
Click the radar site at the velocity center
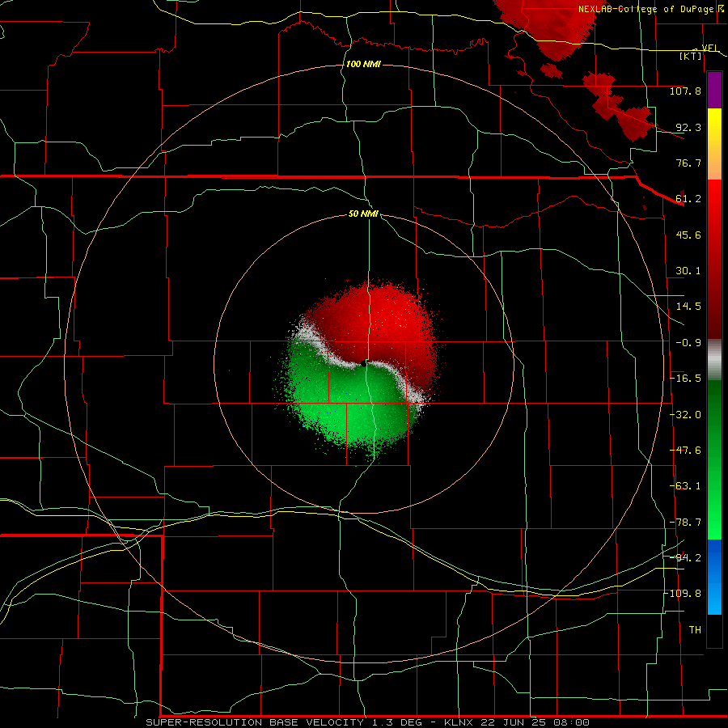point(363,364)
